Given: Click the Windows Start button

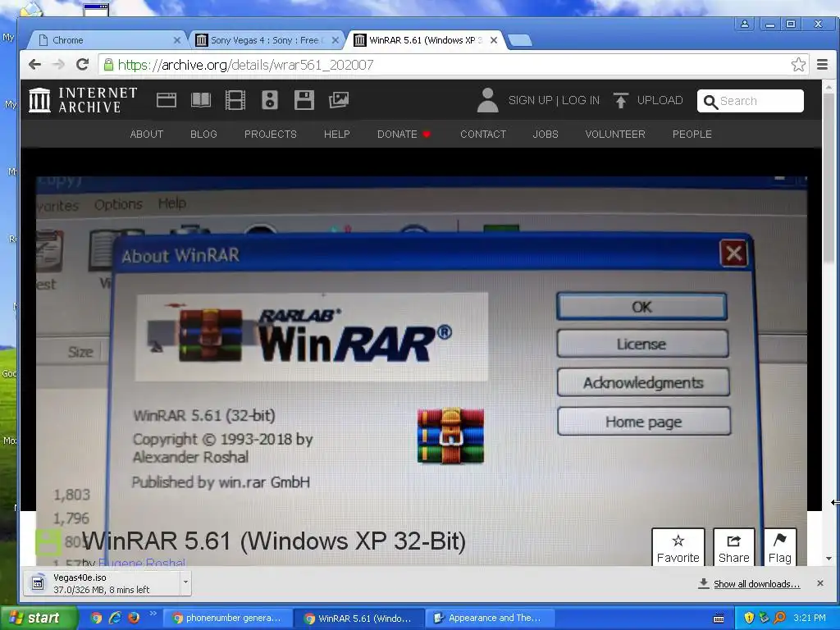Looking at the screenshot, I should 39,618.
